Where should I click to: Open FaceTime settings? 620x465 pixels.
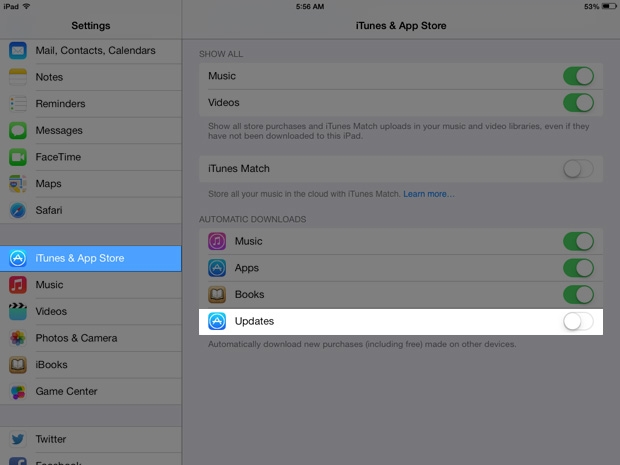click(91, 157)
